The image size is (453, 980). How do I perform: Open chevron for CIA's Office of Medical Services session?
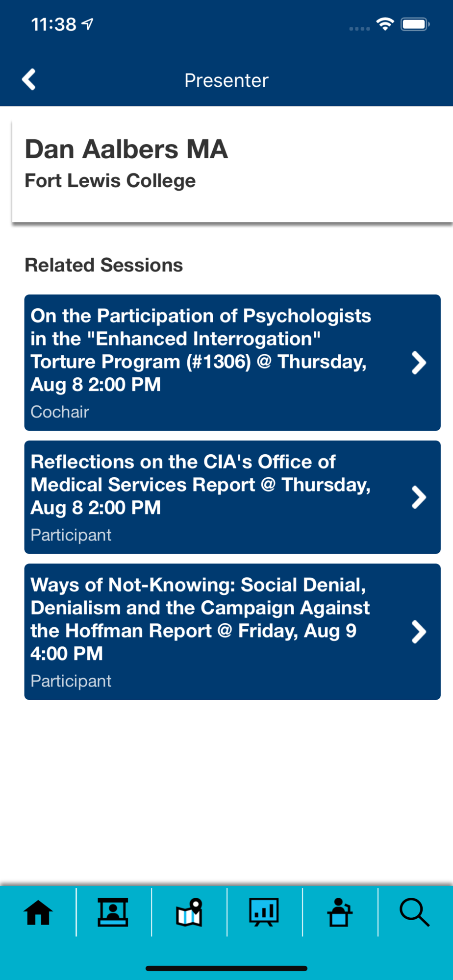(419, 497)
